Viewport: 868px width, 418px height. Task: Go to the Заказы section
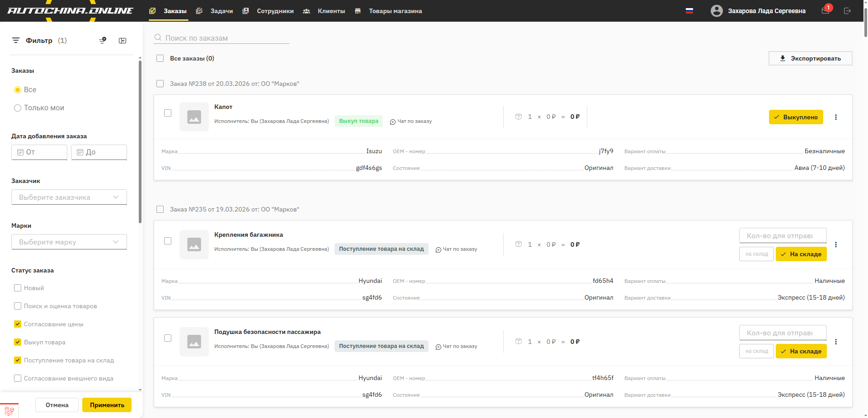click(168, 11)
